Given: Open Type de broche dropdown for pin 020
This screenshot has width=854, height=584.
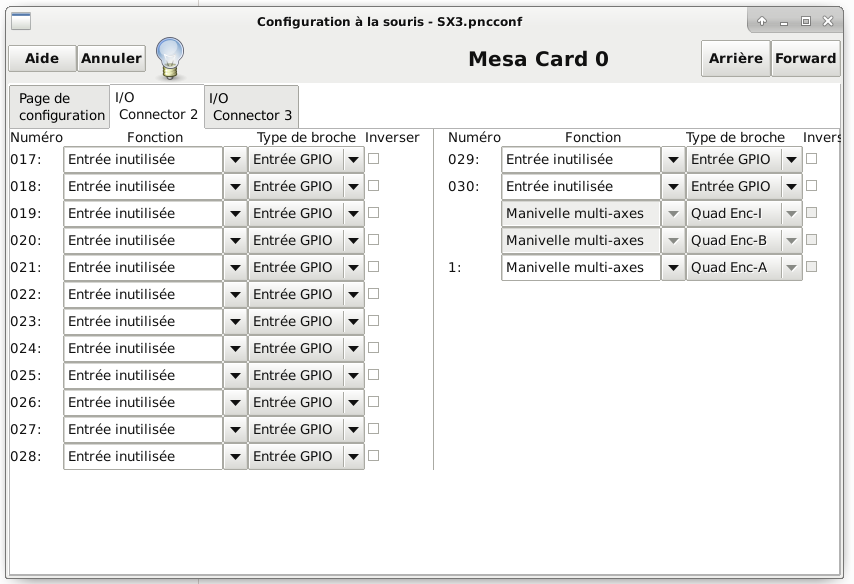Looking at the screenshot, I should click(x=306, y=240).
